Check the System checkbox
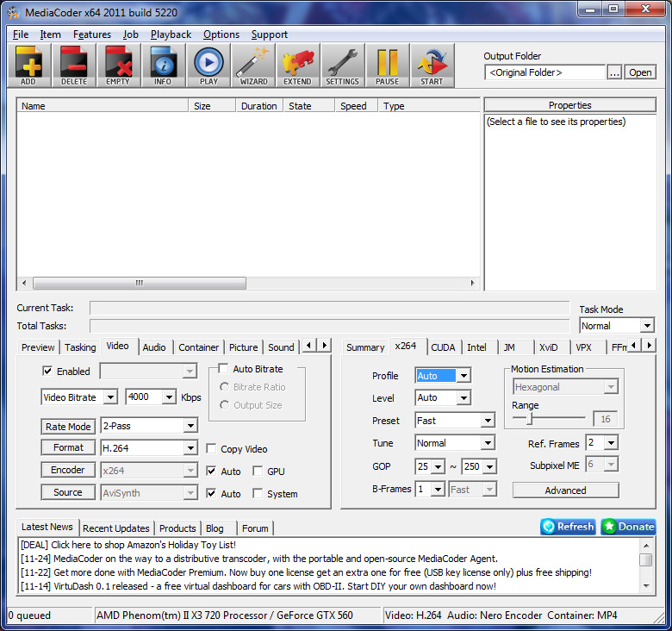Viewport: 672px width, 631px height. 258,493
